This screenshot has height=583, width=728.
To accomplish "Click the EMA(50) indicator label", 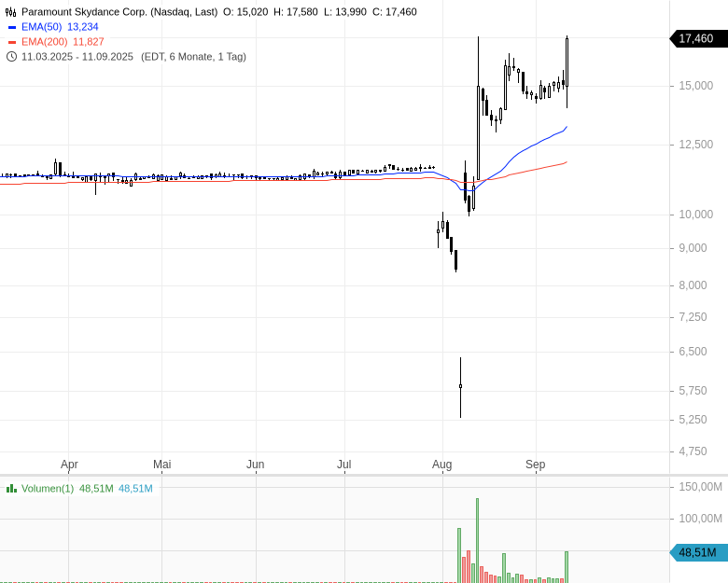I will tap(41, 27).
